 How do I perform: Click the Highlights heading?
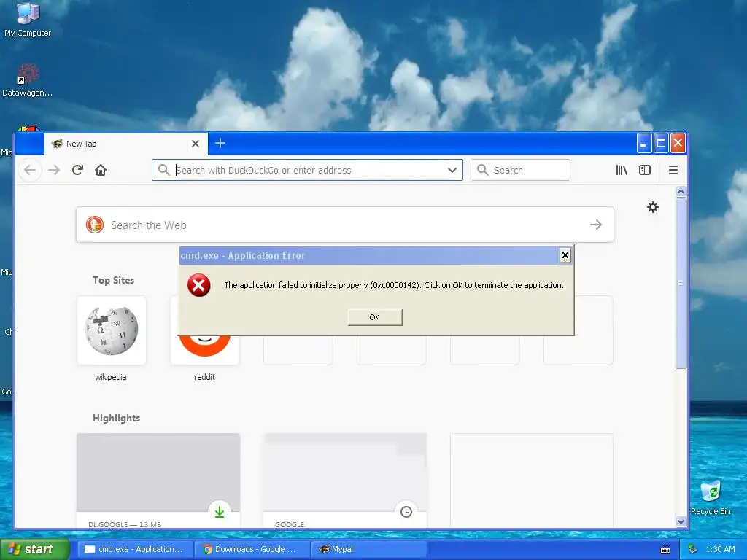(116, 418)
